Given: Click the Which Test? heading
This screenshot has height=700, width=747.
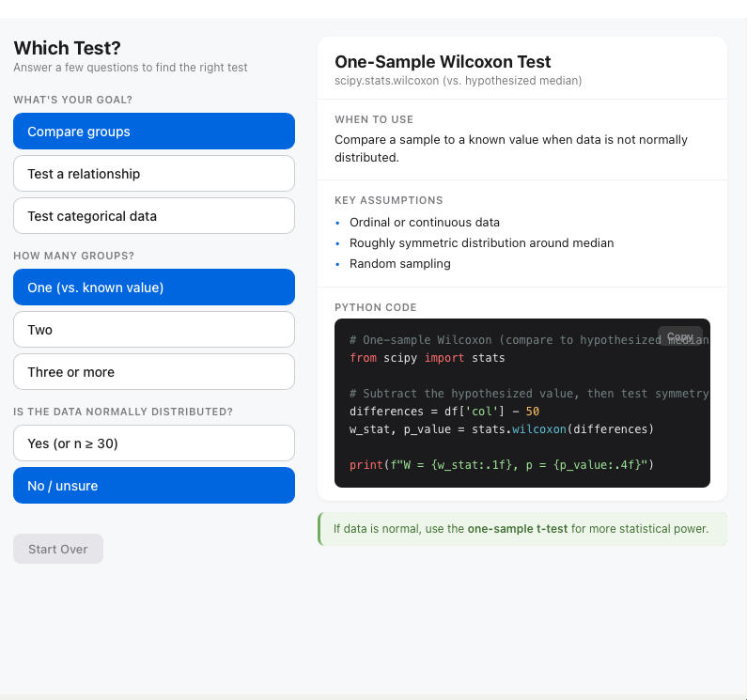Looking at the screenshot, I should (x=67, y=48).
